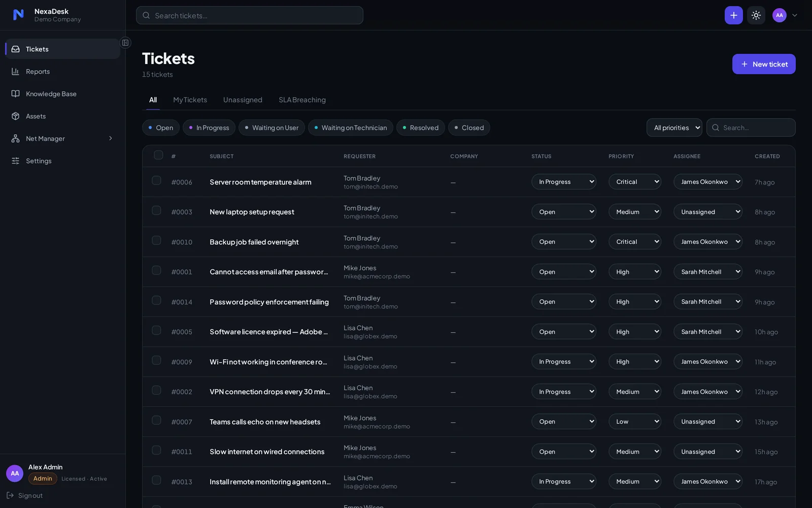The image size is (812, 508).
Task: Toggle light/dark theme sun icon
Action: pyautogui.click(x=756, y=15)
